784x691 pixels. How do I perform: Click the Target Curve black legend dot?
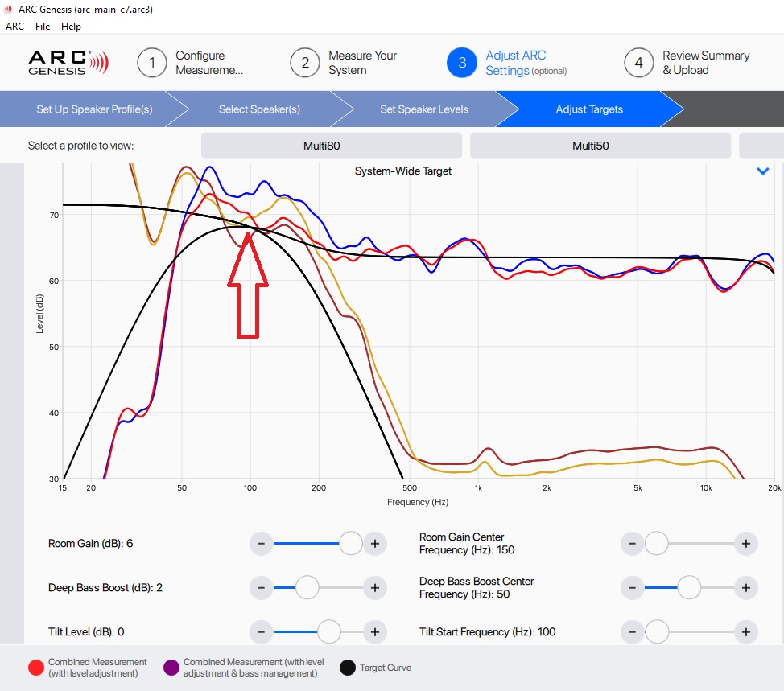[x=347, y=668]
